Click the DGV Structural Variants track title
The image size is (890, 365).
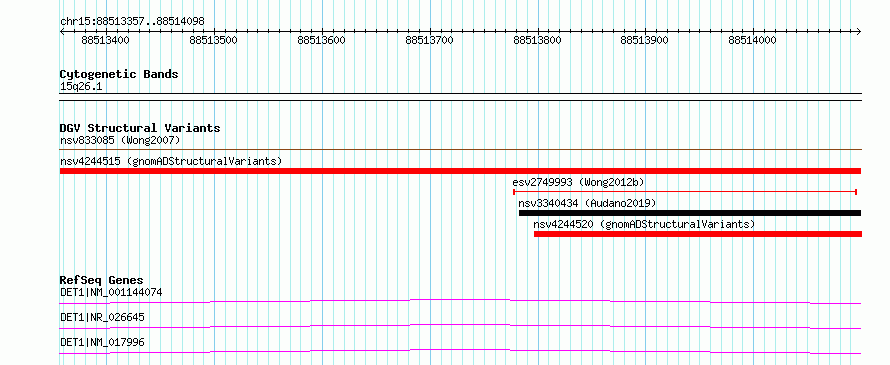(x=140, y=128)
